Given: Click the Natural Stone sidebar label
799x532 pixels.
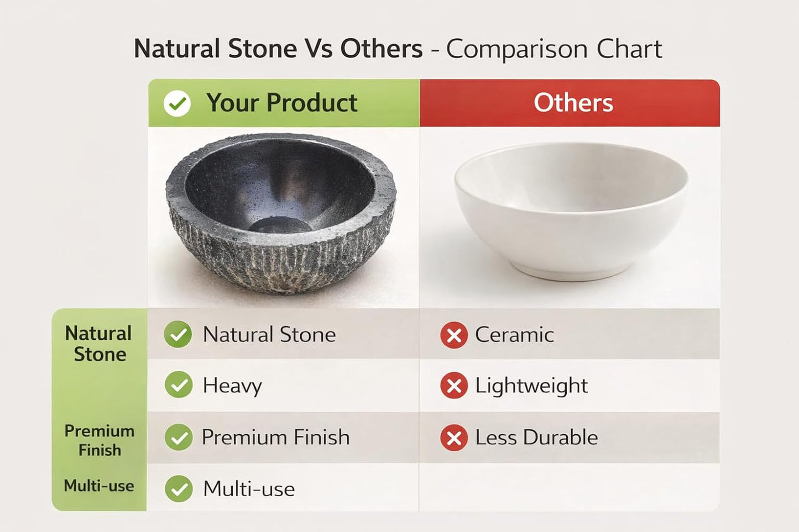Looking at the screenshot, I should coord(99,344).
